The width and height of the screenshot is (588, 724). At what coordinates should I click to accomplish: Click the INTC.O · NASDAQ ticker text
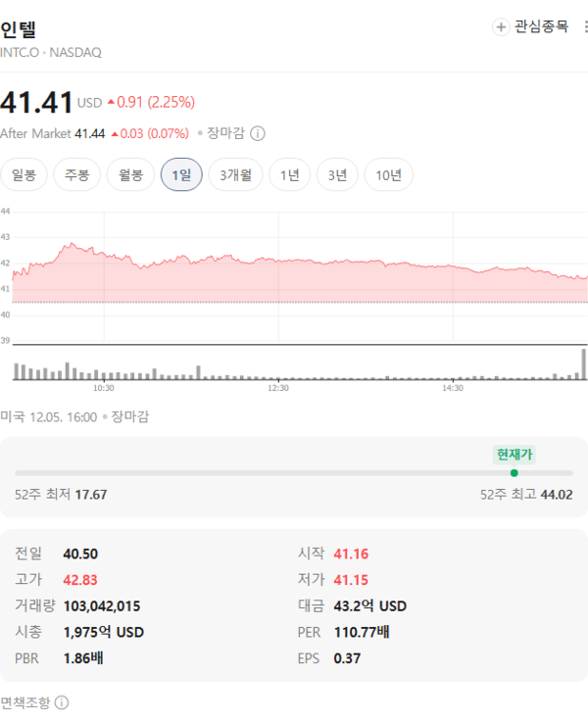(x=51, y=53)
